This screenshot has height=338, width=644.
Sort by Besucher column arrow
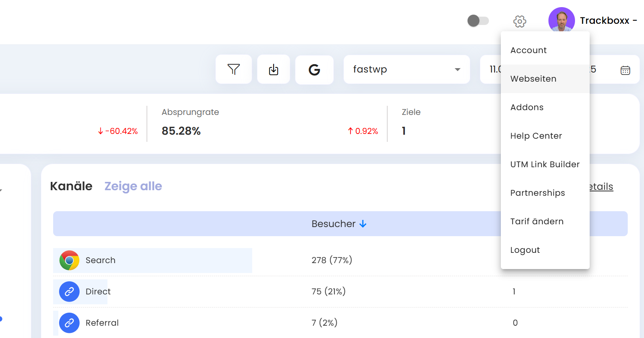click(x=363, y=224)
